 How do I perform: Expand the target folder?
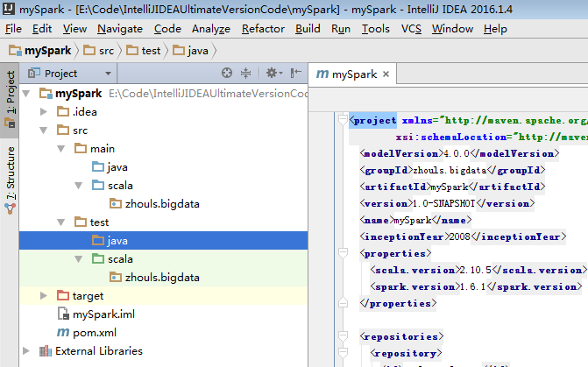[44, 295]
